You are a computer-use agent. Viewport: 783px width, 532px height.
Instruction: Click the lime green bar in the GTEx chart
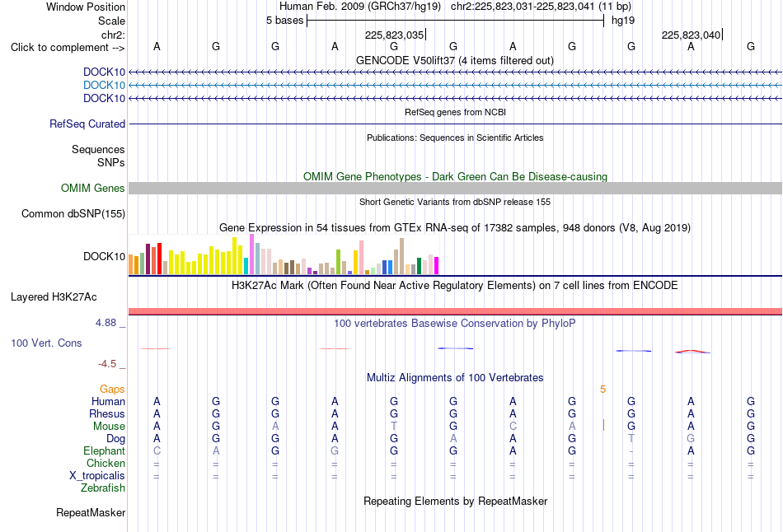(338, 262)
